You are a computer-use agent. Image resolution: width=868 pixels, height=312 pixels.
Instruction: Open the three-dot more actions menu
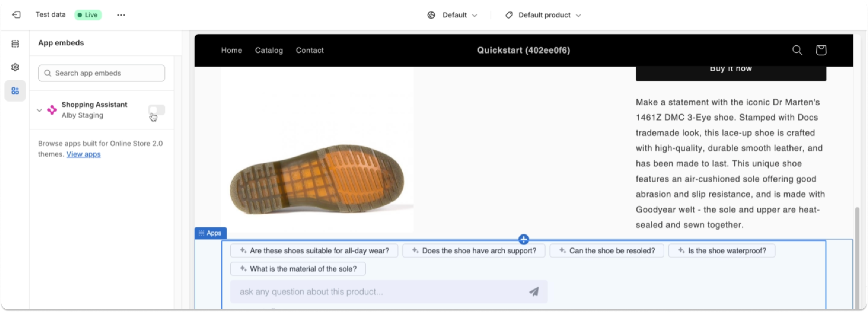[121, 15]
